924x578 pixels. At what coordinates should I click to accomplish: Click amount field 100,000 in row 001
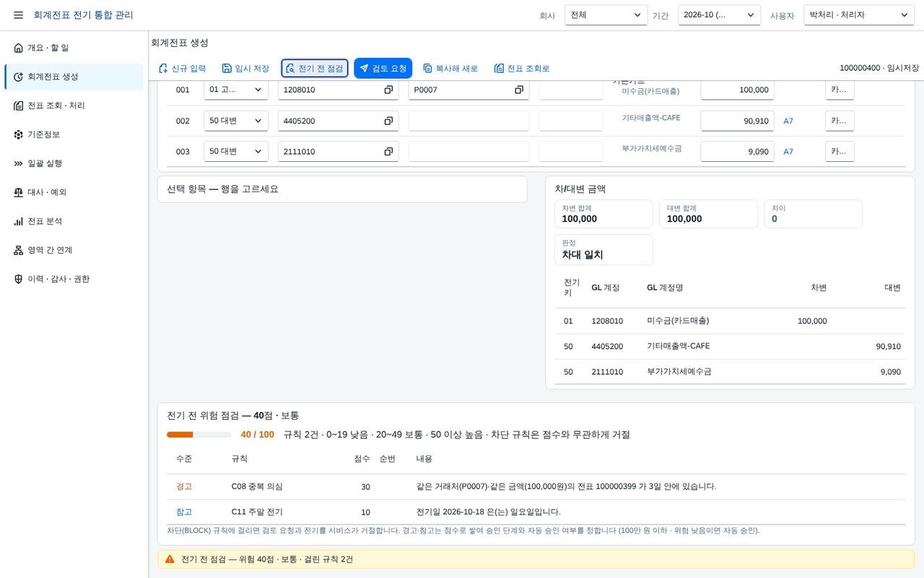tap(737, 90)
